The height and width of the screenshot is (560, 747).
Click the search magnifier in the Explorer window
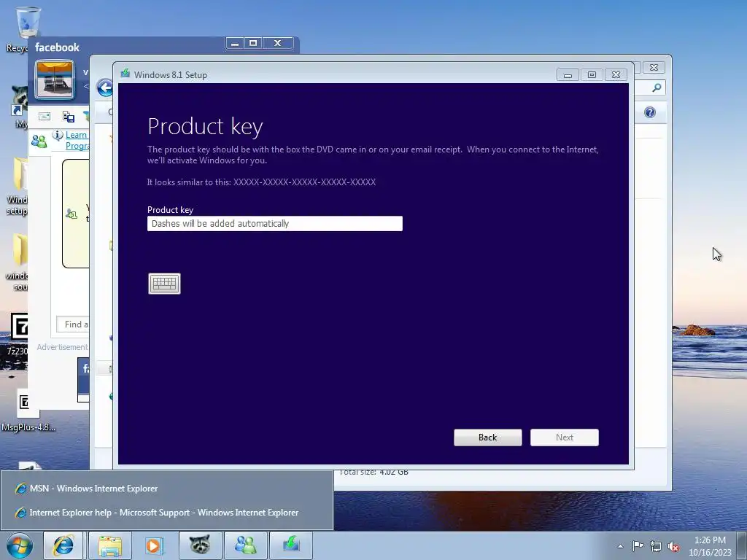[657, 87]
